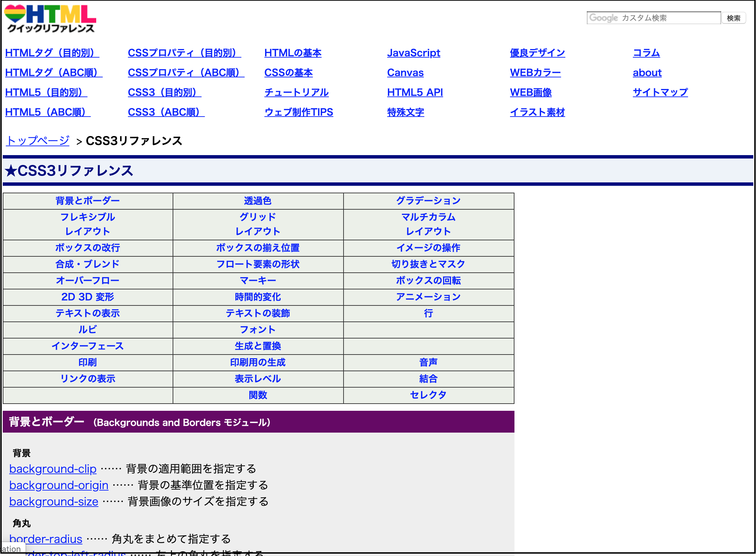Image resolution: width=756 pixels, height=556 pixels.
Task: Jump to グリッドレイアウト section
Action: point(258,224)
